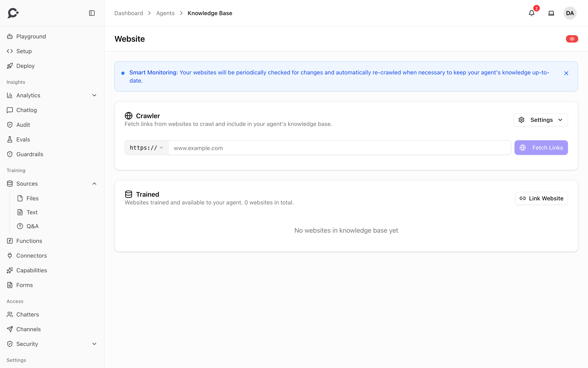Click the Forms document icon
The width and height of the screenshot is (588, 368).
coord(10,285)
